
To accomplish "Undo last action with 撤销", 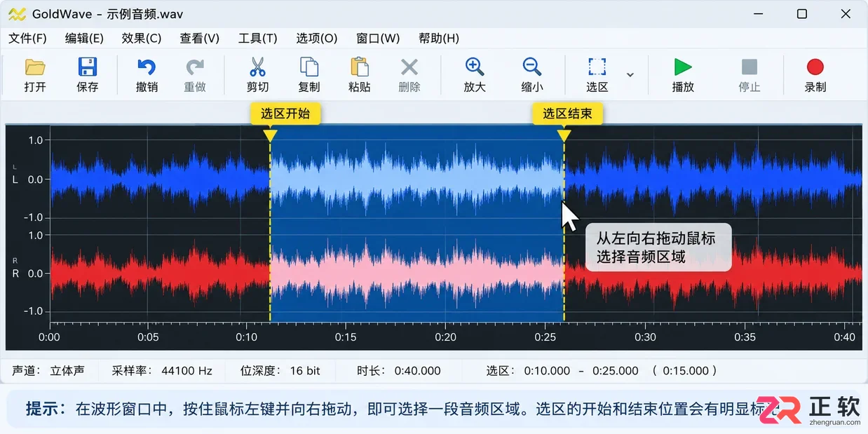I will [147, 68].
